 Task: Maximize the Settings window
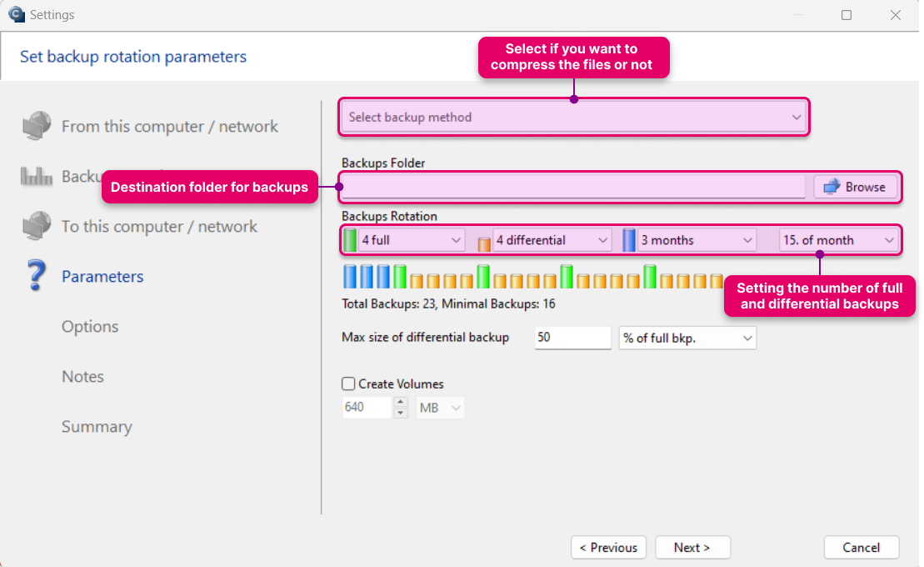point(847,15)
